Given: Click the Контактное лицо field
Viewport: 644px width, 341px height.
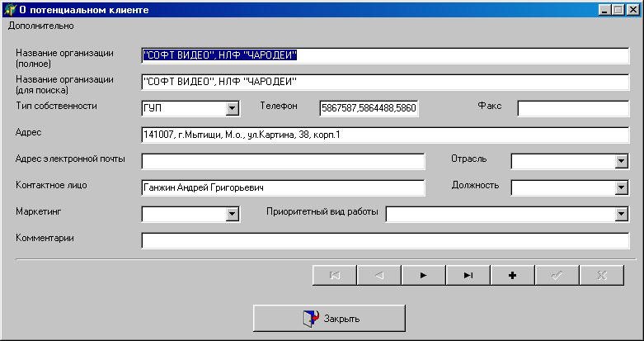Looking at the screenshot, I should click(x=284, y=188).
